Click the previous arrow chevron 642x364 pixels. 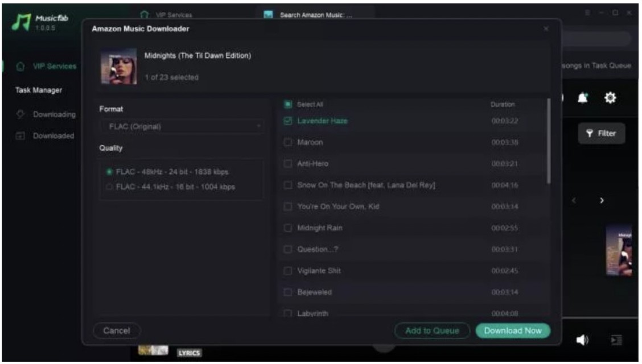[574, 200]
